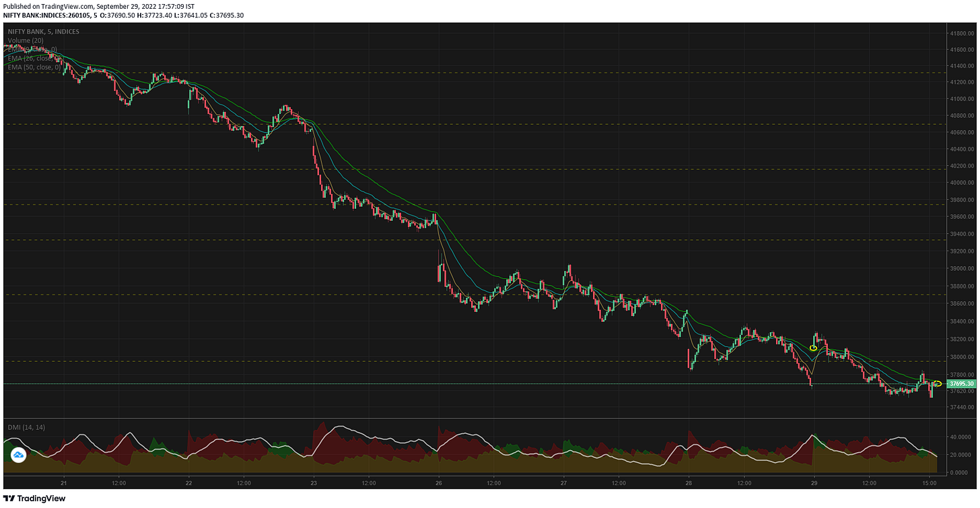Select the 'EMA (50, close, 0)' indicator label

[x=34, y=67]
